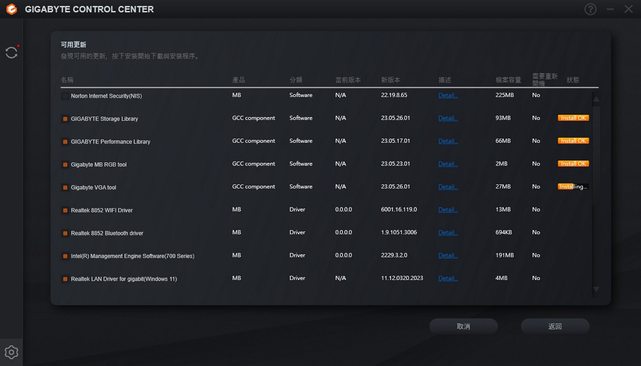Click the 取消 cancel button

pos(463,326)
